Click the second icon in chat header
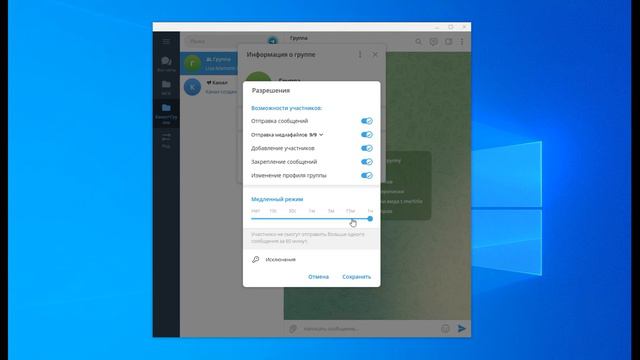The width and height of the screenshot is (640, 360). 433,42
